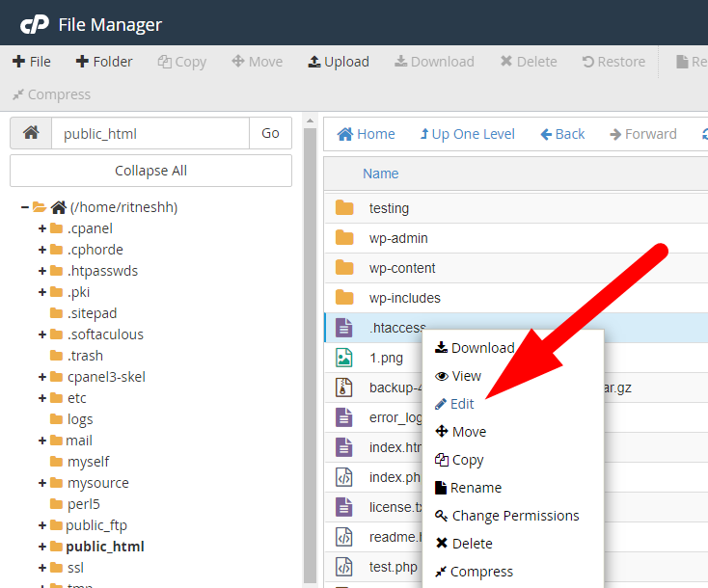Open the Upload dialog
Viewport: 708px width, 588px height.
click(339, 62)
